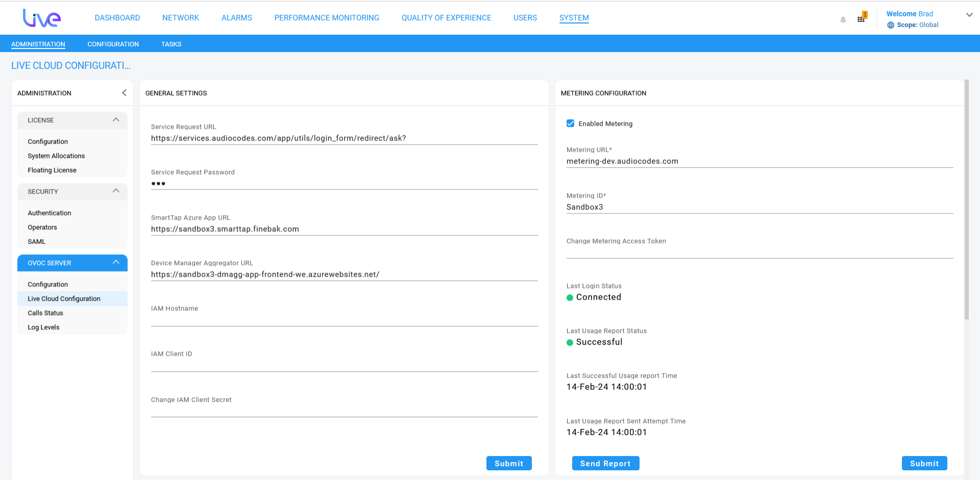This screenshot has width=980, height=480.
Task: Select the System menu
Action: [x=574, y=18]
